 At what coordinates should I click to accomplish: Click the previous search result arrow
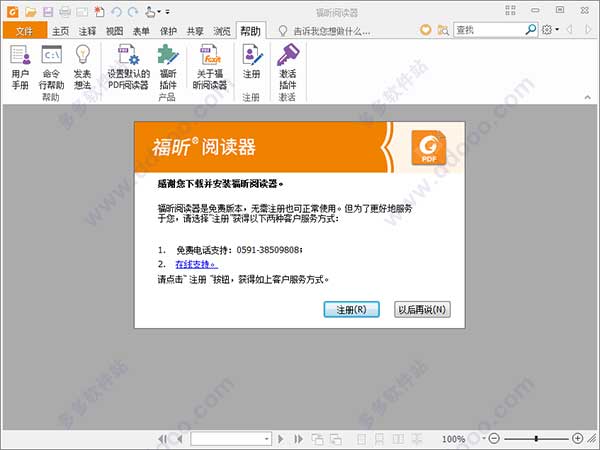(x=570, y=29)
